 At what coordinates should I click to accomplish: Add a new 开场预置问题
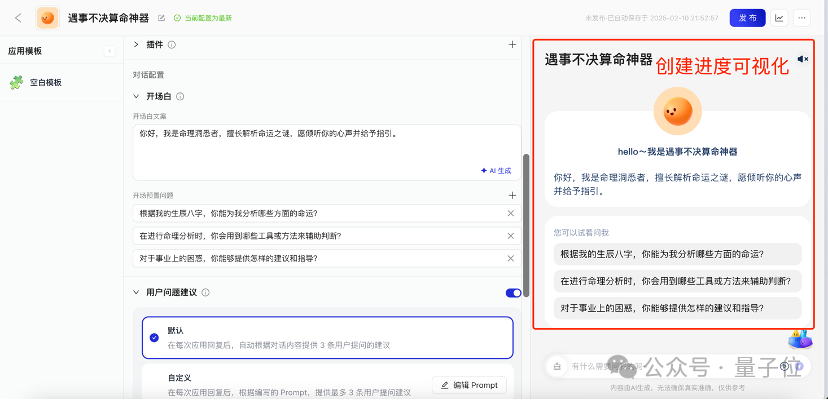pyautogui.click(x=512, y=196)
